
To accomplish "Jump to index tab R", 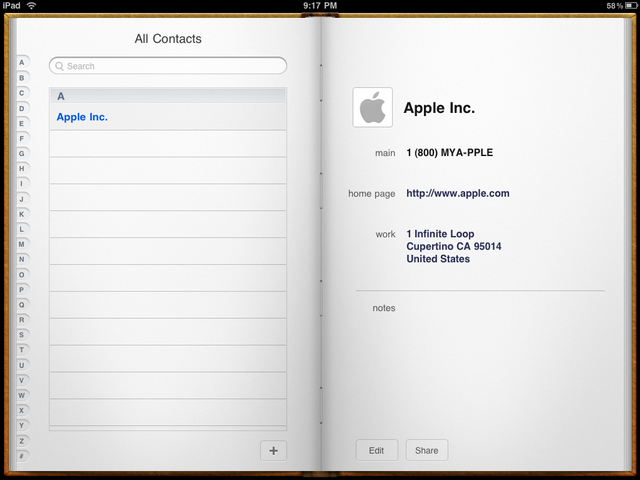I will [22, 320].
